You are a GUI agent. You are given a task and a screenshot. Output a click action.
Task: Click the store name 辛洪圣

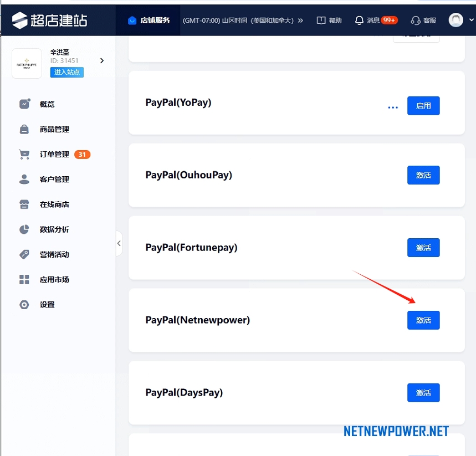coord(60,52)
